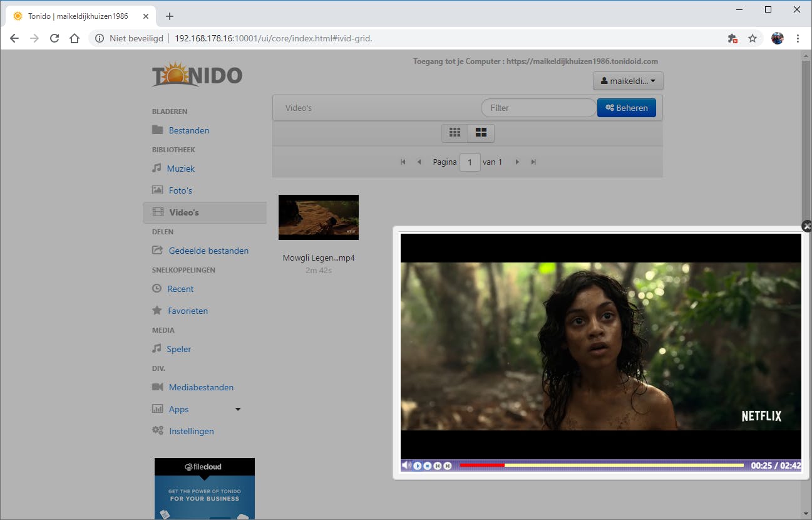Click the Apps chart icon

click(x=158, y=408)
